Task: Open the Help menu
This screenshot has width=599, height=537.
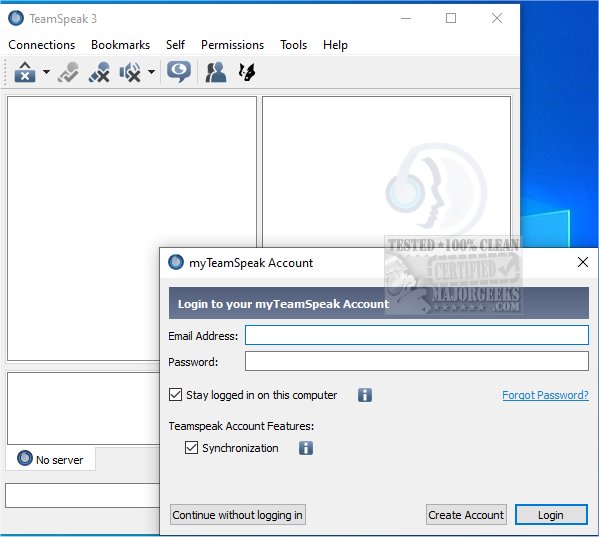Action: point(335,45)
